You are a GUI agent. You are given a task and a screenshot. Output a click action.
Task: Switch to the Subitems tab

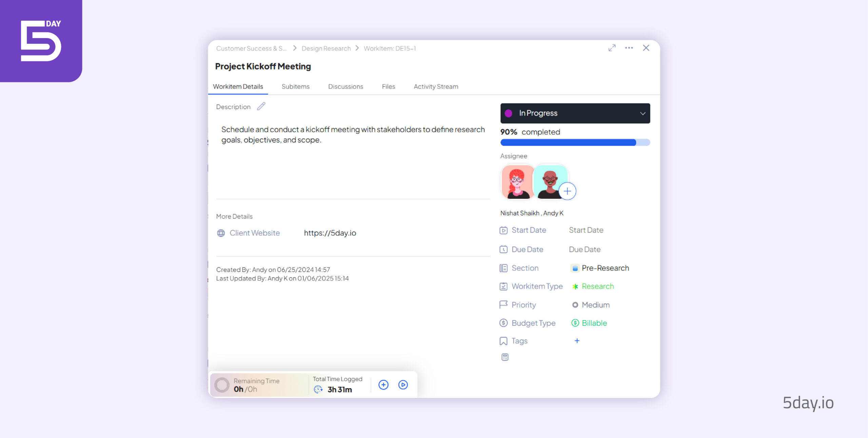pyautogui.click(x=295, y=86)
